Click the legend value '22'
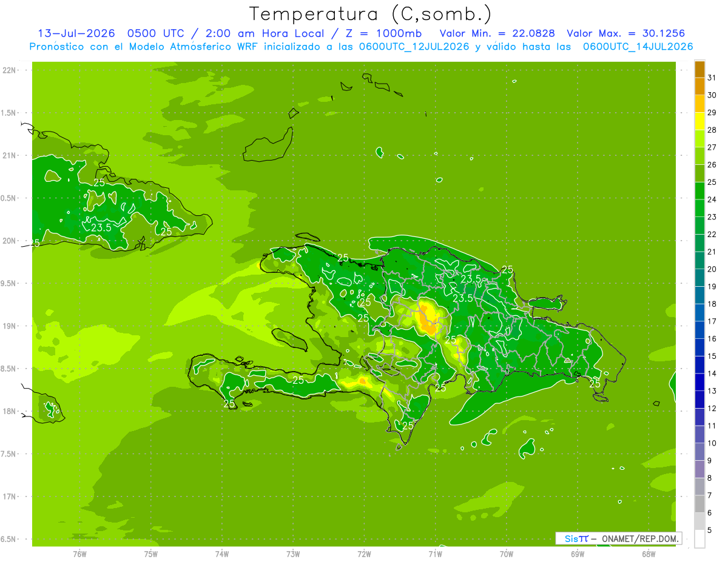The image size is (728, 562). (712, 234)
